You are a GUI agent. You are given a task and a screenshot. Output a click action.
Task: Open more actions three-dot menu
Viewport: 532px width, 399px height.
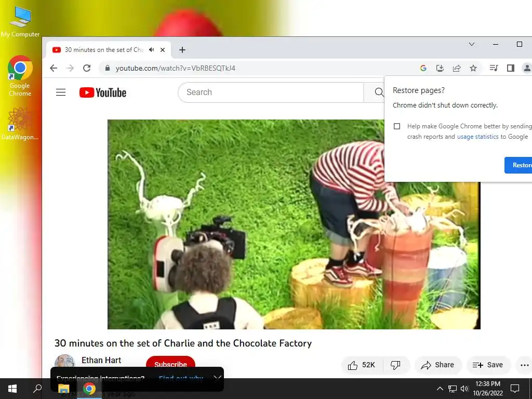(525, 365)
